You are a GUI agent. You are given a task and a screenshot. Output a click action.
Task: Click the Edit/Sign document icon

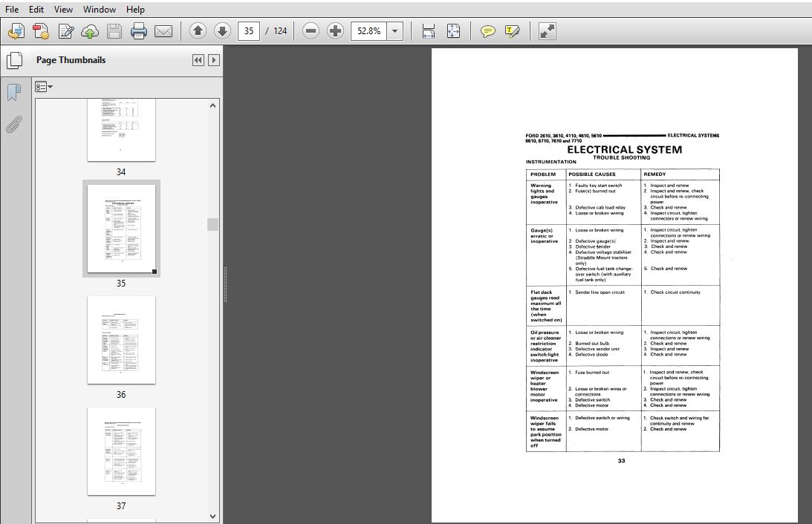pos(66,31)
